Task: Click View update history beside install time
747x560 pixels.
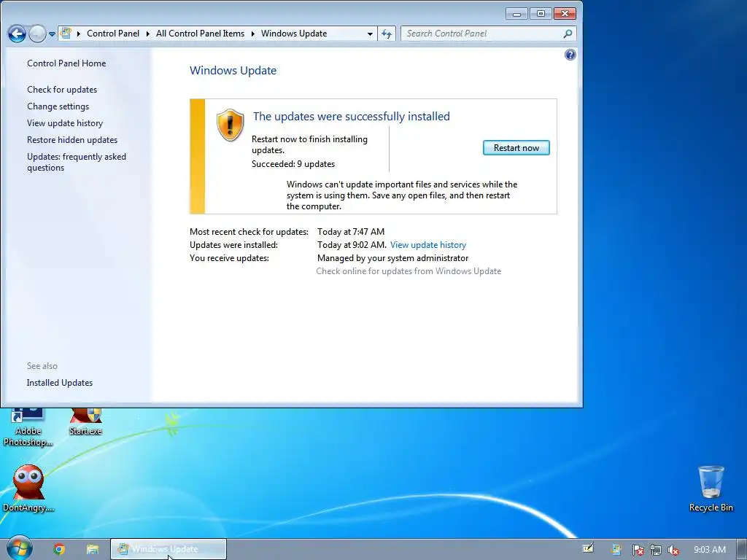Action: click(427, 245)
